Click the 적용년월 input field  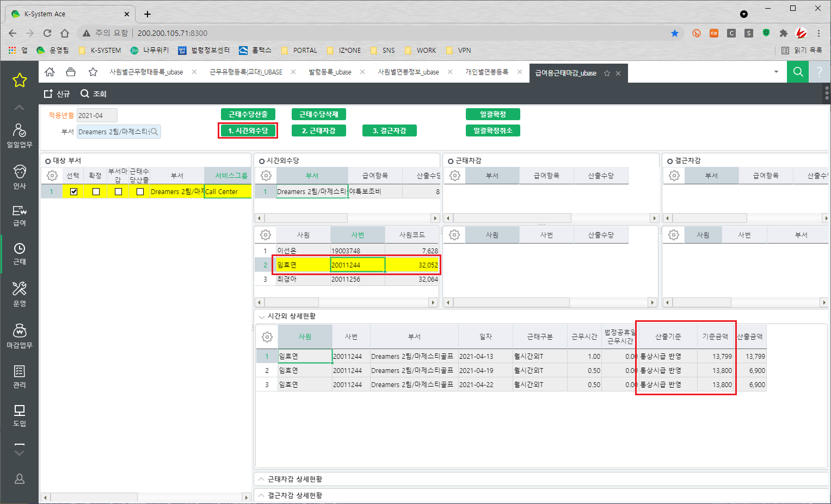[97, 115]
